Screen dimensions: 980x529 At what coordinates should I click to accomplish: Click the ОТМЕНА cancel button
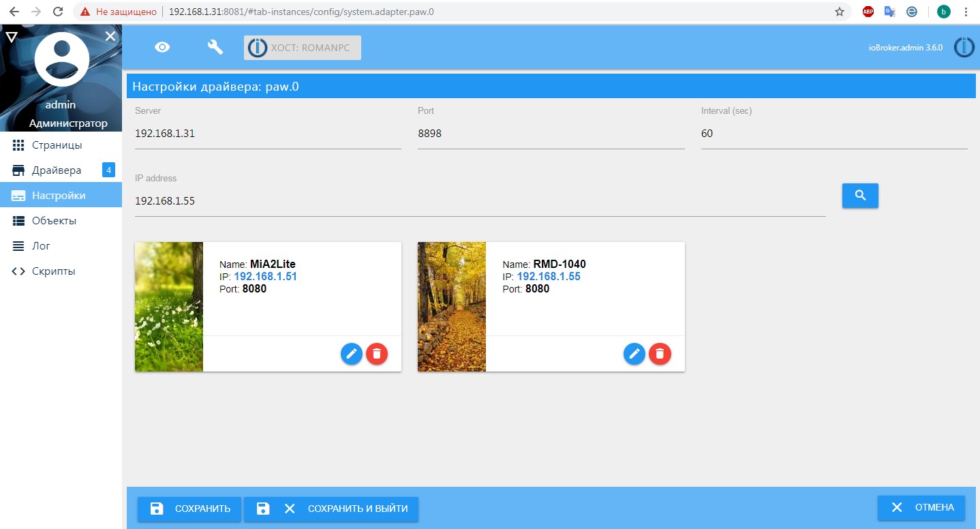(921, 508)
